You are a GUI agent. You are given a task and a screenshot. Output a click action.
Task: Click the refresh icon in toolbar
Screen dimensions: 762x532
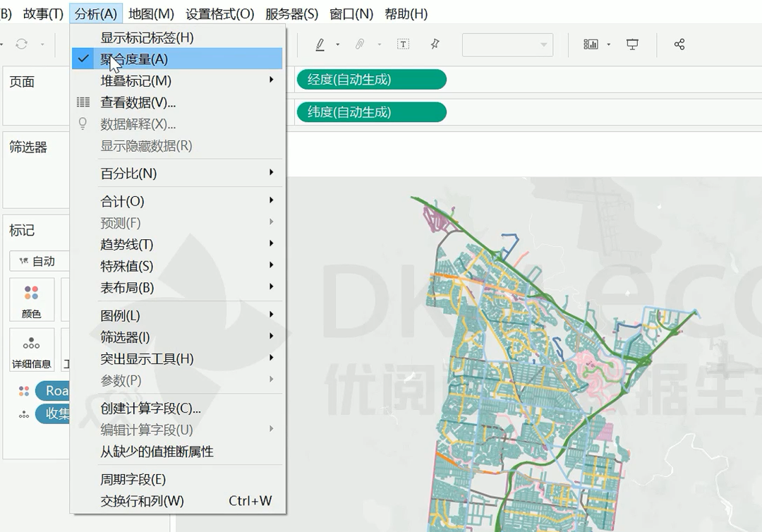[x=22, y=44]
